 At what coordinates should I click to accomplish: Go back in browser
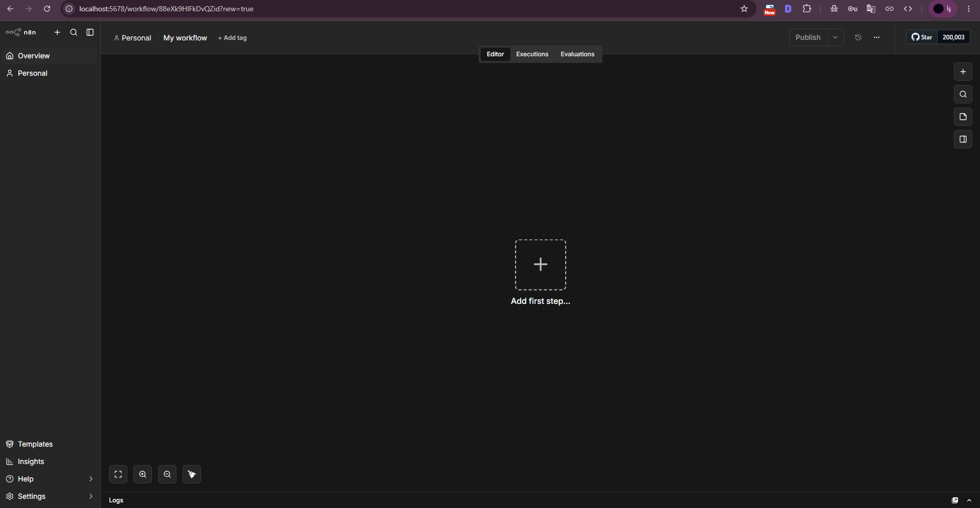coord(10,9)
